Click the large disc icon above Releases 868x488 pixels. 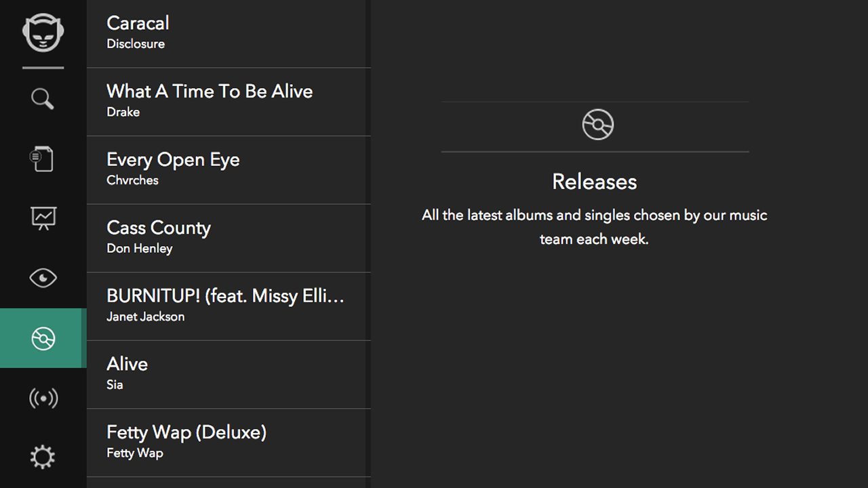(597, 125)
